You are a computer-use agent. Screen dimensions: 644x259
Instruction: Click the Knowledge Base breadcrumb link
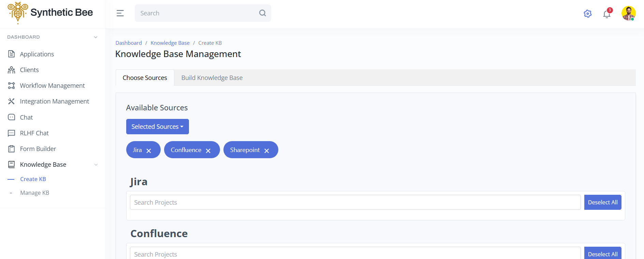click(170, 43)
